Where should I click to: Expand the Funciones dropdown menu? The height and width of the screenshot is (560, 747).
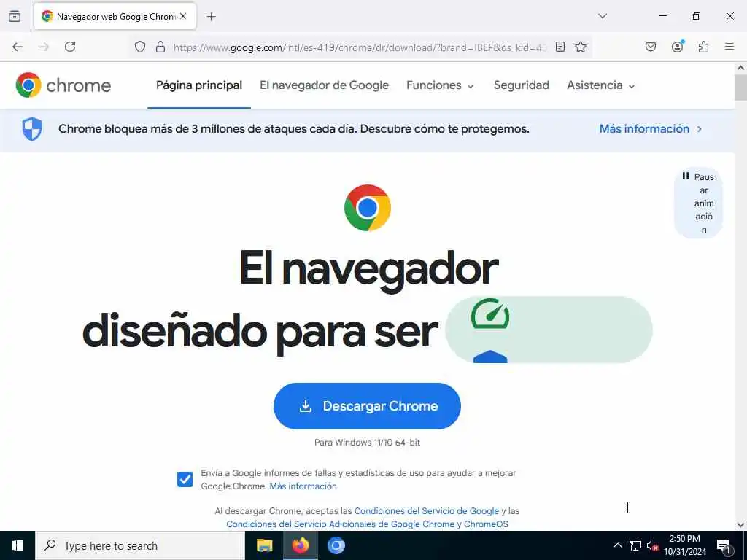[440, 85]
